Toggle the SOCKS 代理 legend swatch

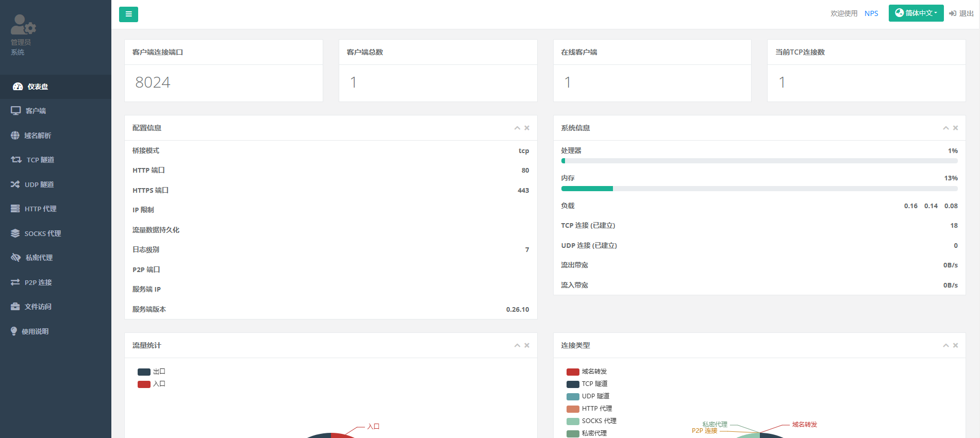(x=573, y=422)
